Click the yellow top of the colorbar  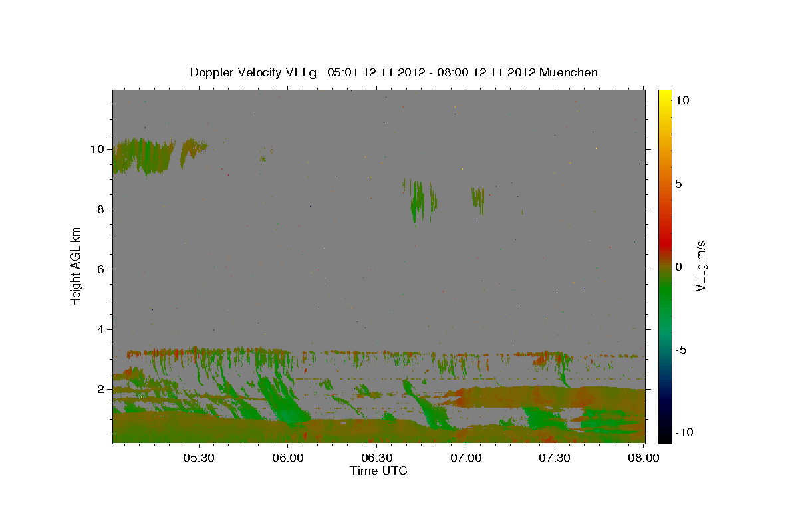(665, 96)
